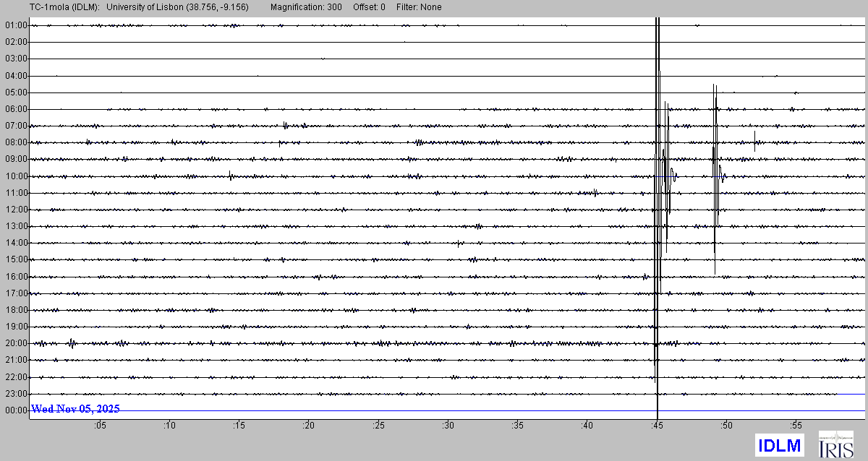Click the 06:00 hour row label
868x461 pixels.
point(16,110)
